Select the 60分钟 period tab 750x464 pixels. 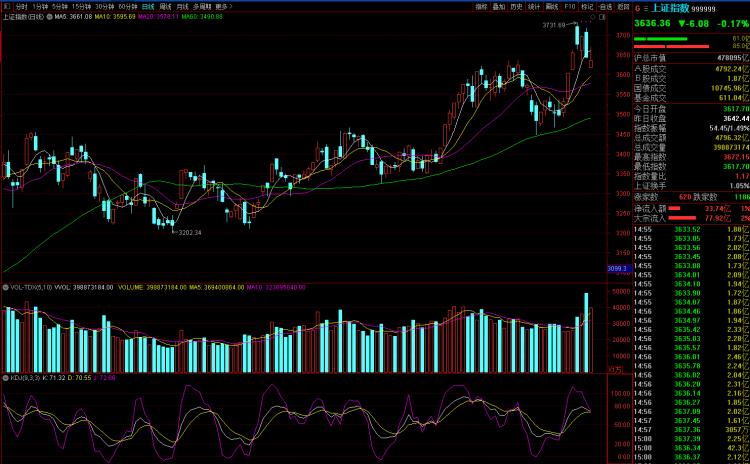click(128, 7)
